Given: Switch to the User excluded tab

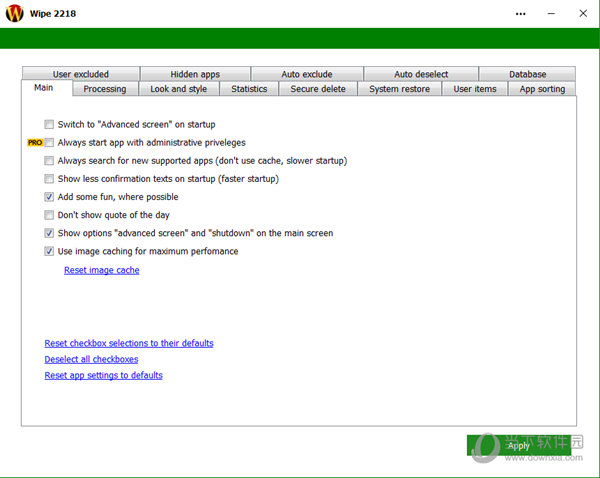Looking at the screenshot, I should [x=81, y=74].
